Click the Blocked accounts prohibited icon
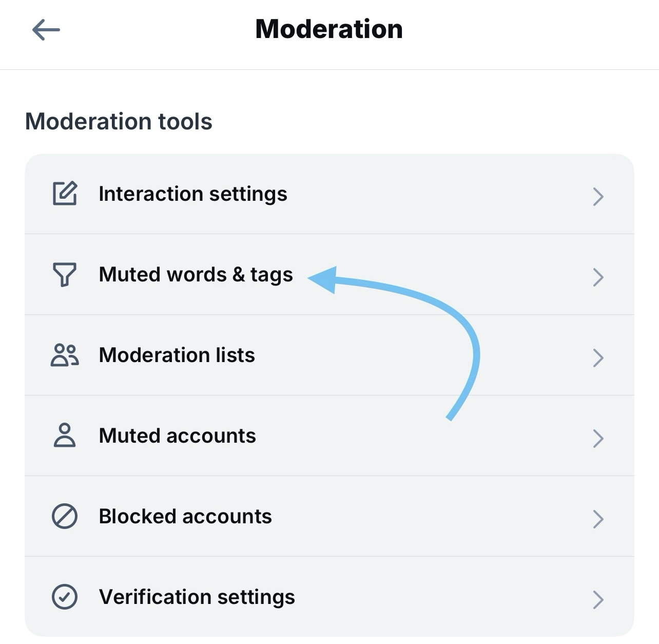 click(x=65, y=516)
